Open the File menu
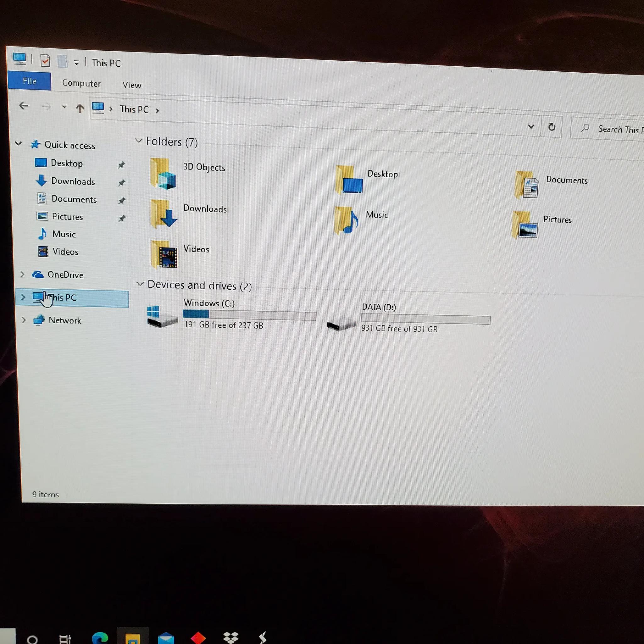The width and height of the screenshot is (644, 644). pos(30,81)
